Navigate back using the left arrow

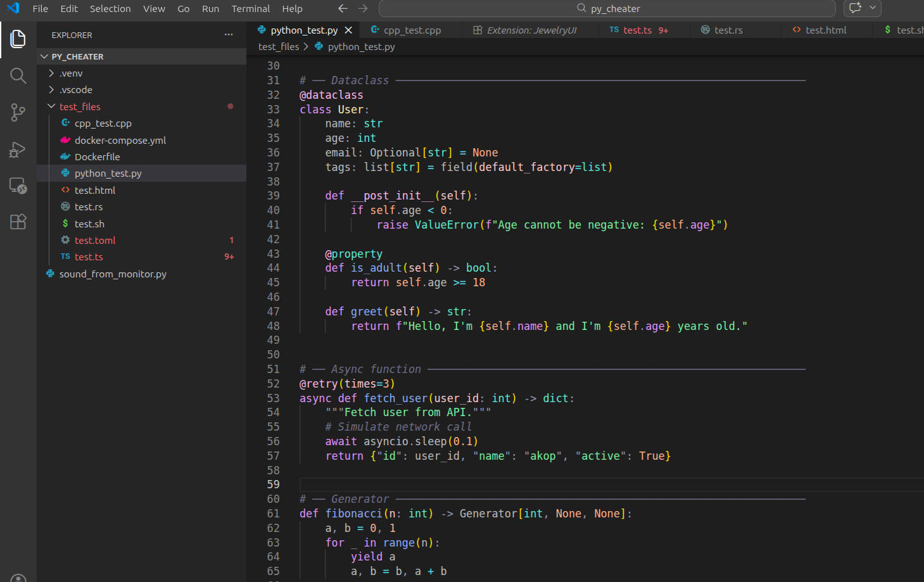[x=343, y=8]
